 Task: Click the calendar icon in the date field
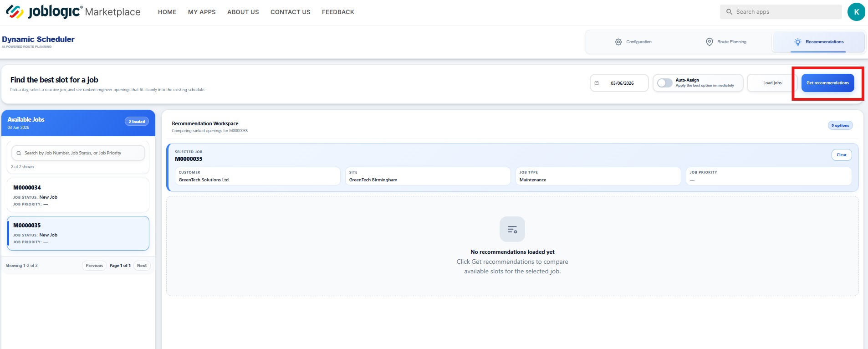(x=597, y=83)
